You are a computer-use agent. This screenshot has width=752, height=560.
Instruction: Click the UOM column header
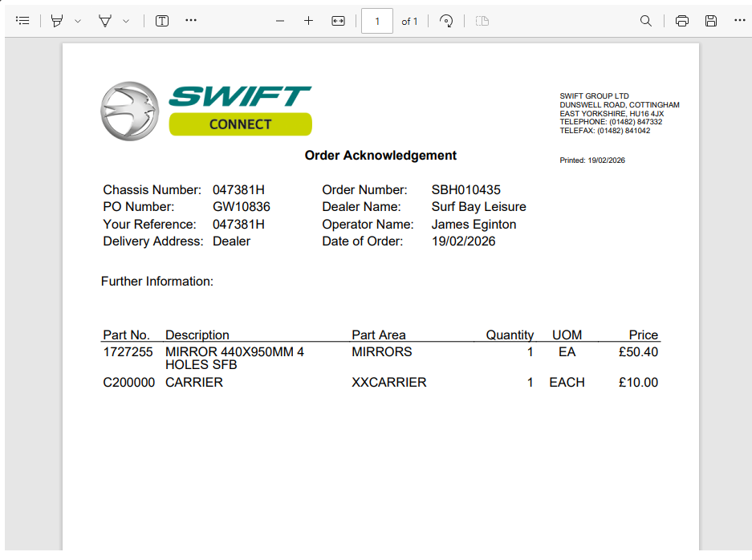click(x=567, y=335)
